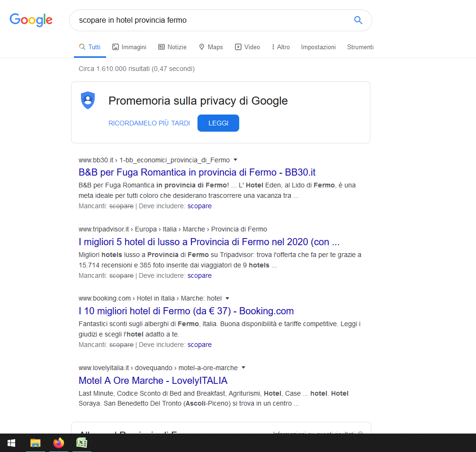
Task: Click RICORDAMELO PIÙ TARDI link
Action: pos(149,123)
